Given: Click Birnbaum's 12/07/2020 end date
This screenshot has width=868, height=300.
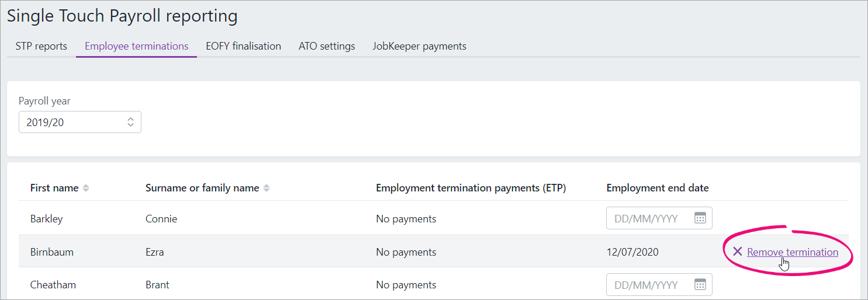Looking at the screenshot, I should [x=632, y=252].
